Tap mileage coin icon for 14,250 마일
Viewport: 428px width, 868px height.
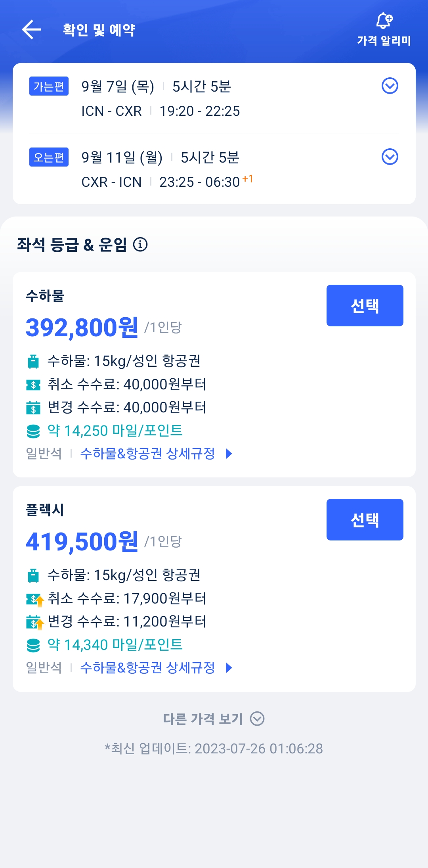click(33, 431)
